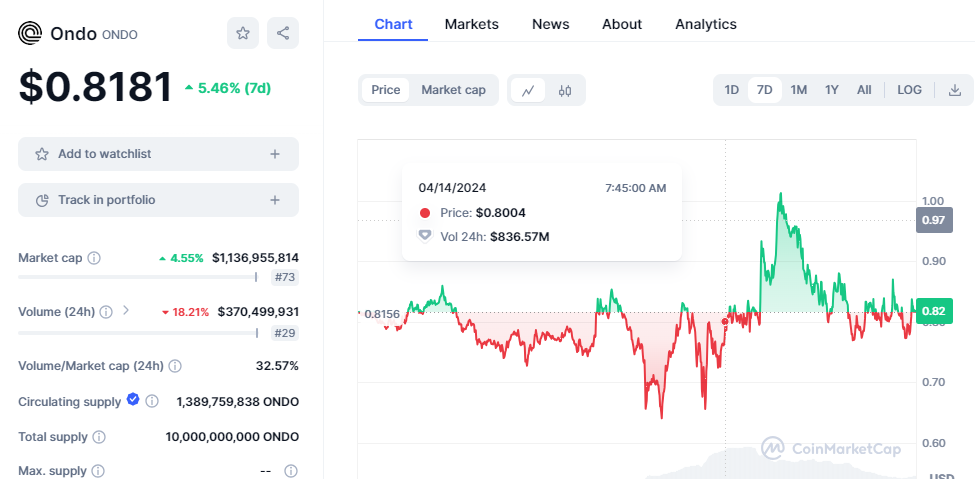Click 10,000,000,000 ONDO total supply
Image resolution: width=975 pixels, height=479 pixels.
point(232,437)
